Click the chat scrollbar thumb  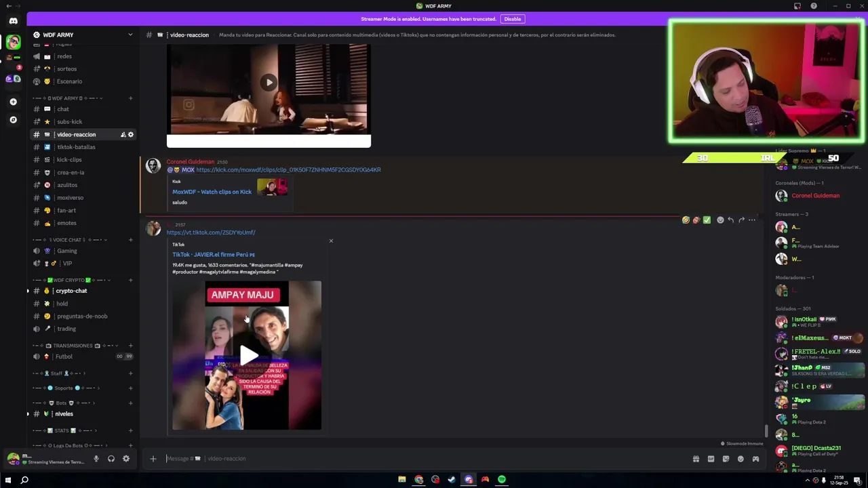point(767,431)
